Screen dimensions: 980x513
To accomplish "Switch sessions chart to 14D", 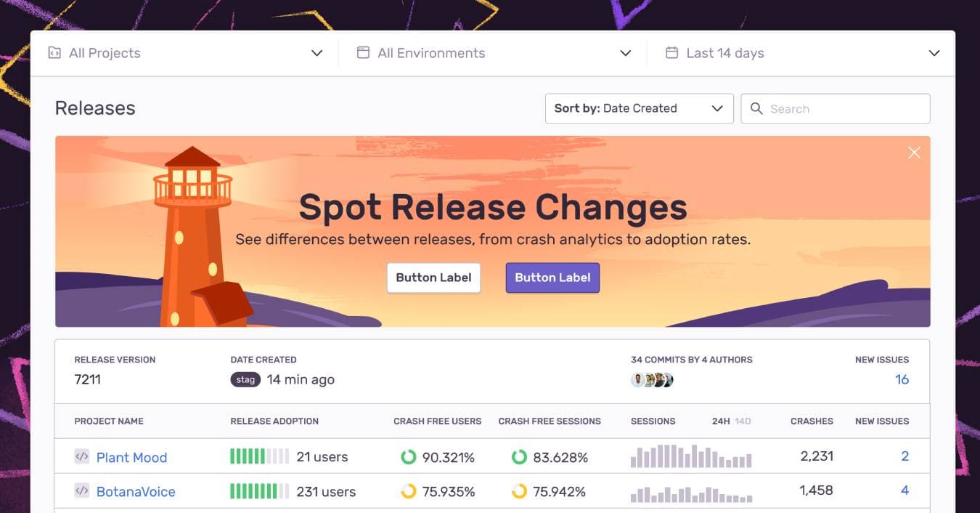I will coord(743,421).
